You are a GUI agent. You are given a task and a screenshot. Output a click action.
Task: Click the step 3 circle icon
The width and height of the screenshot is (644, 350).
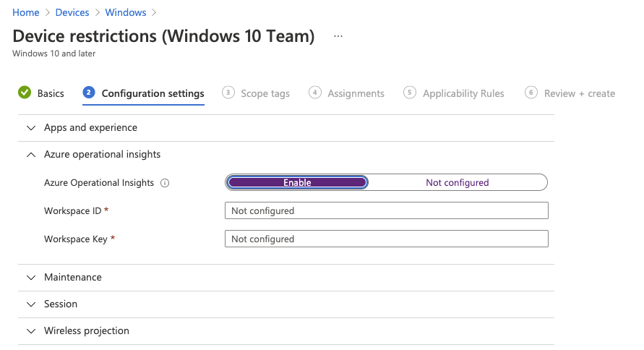(x=228, y=93)
